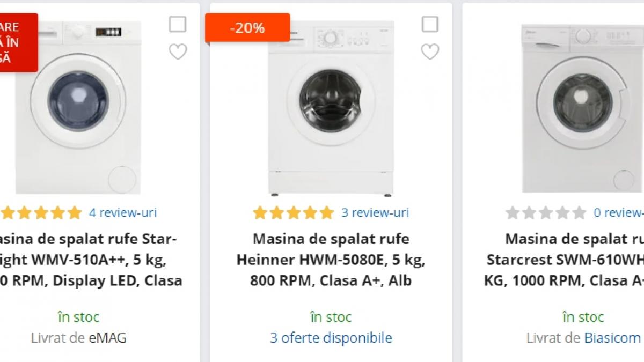Open Starcrest SWM-610WH product title

[x=569, y=260]
